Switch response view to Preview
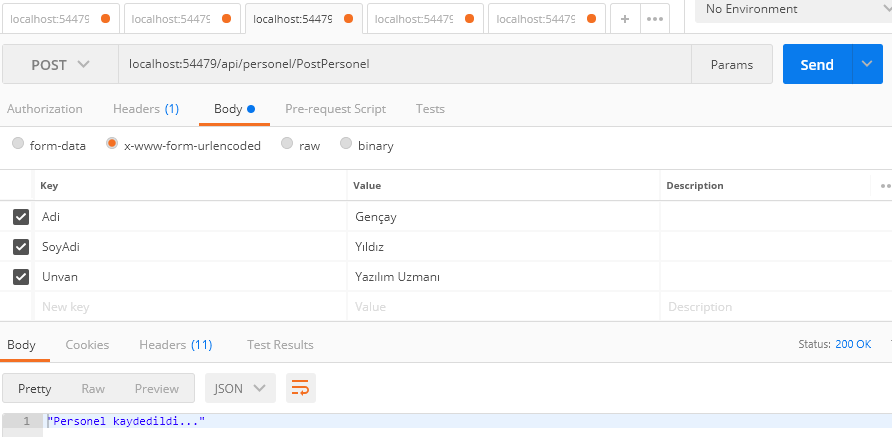 pos(156,388)
